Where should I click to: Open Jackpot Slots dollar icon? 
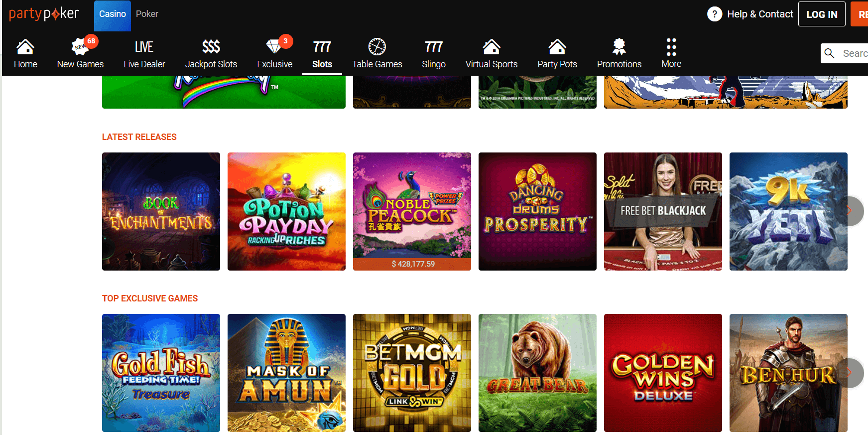tap(211, 47)
